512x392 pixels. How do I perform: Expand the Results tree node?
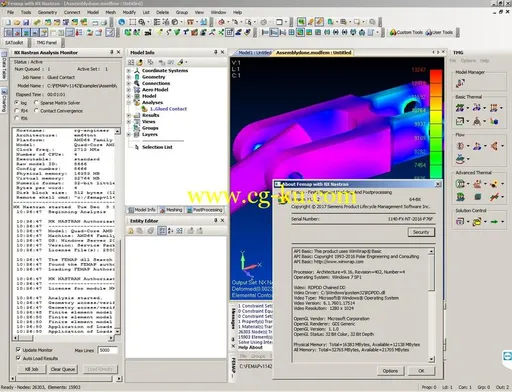(x=129, y=115)
